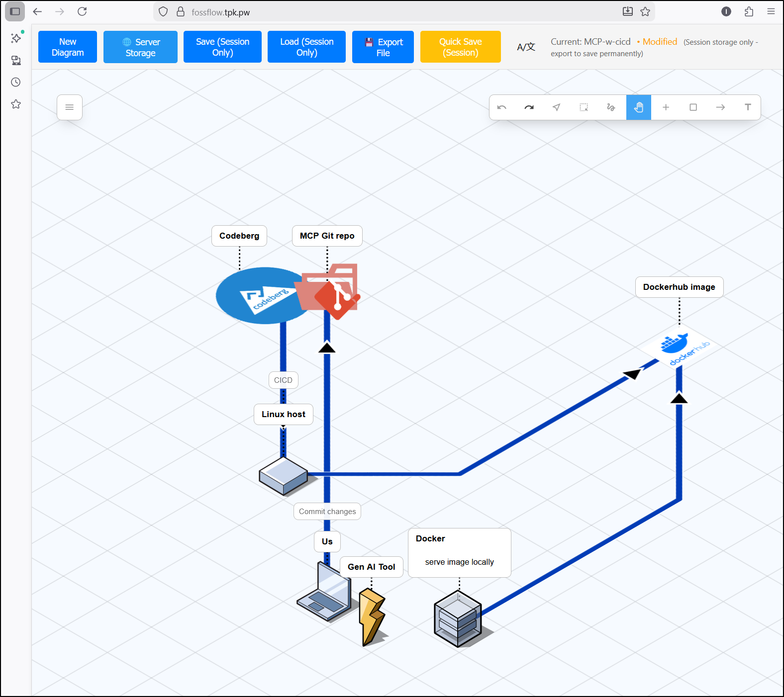Screen dimensions: 784x697
Task: Open the browser extensions puzzle icon
Action: point(749,11)
